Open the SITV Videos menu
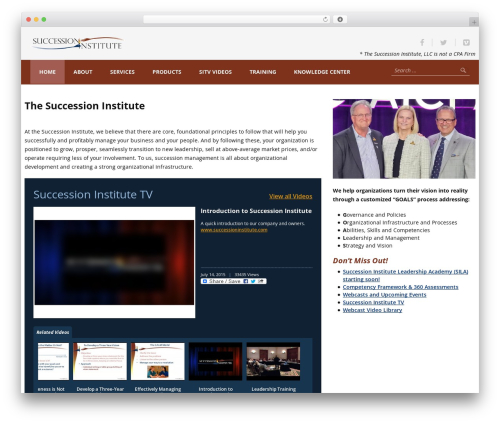The image size is (500, 423). 215,72
